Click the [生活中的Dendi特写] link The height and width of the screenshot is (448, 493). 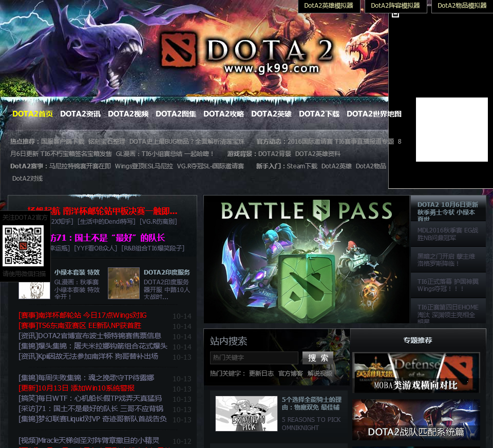[x=106, y=222]
